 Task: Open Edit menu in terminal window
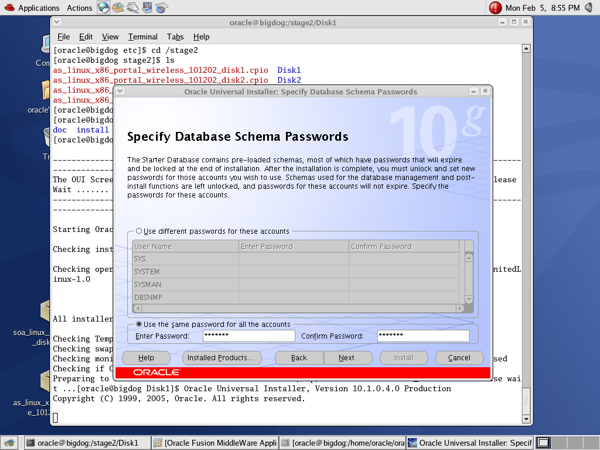click(x=86, y=37)
